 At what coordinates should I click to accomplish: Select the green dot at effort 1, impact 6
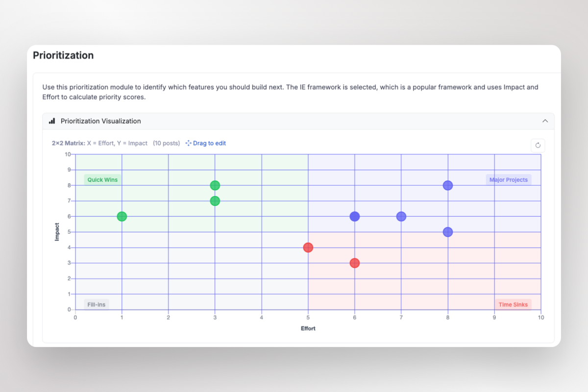[x=122, y=216]
